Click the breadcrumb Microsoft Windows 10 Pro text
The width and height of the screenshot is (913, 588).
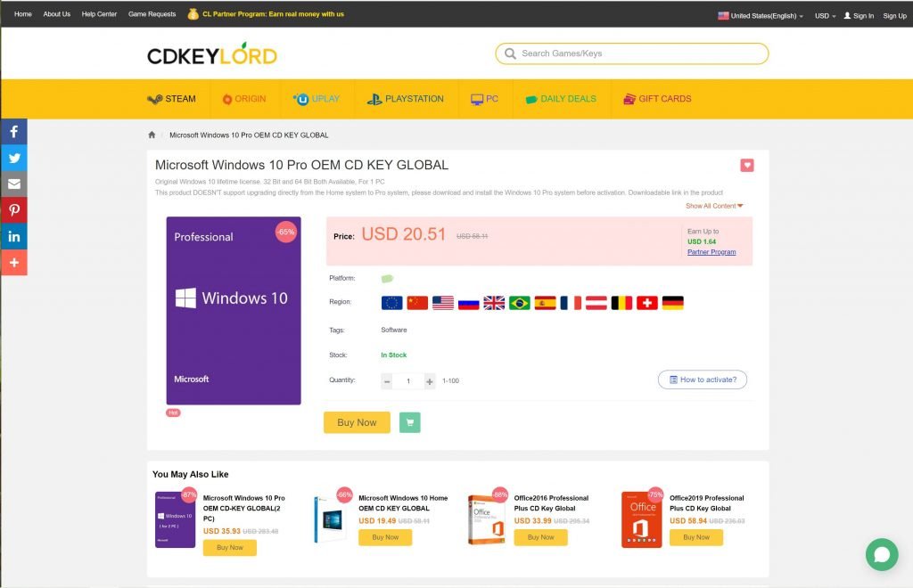point(249,135)
